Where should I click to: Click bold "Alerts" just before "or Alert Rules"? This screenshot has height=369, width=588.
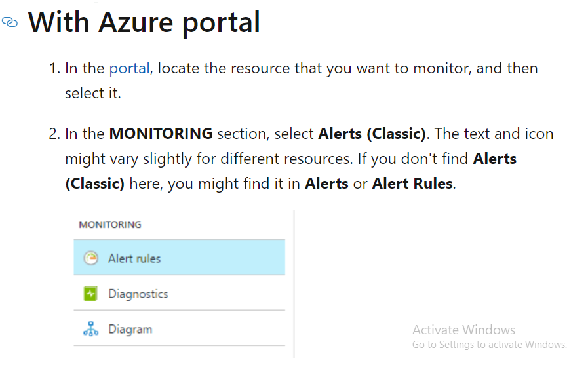(x=326, y=184)
